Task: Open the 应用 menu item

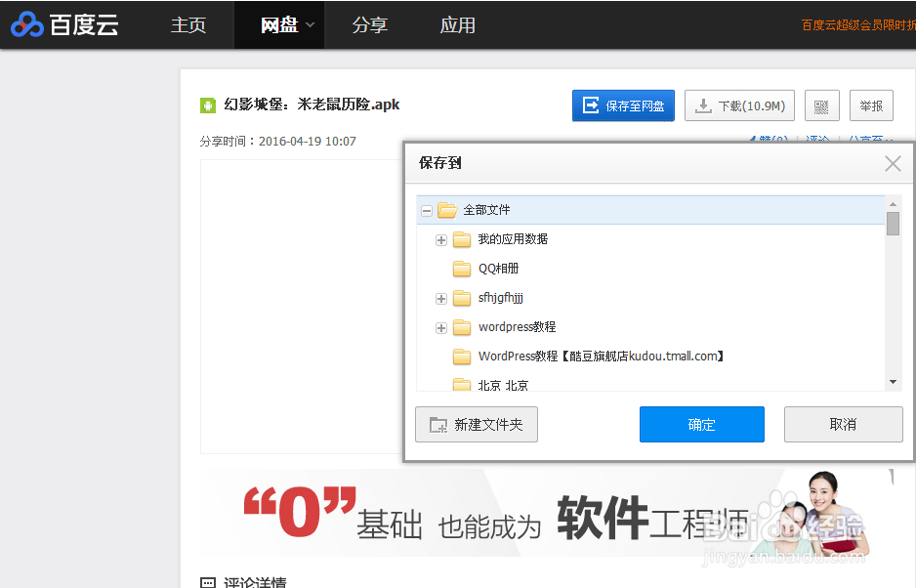Action: [x=457, y=24]
